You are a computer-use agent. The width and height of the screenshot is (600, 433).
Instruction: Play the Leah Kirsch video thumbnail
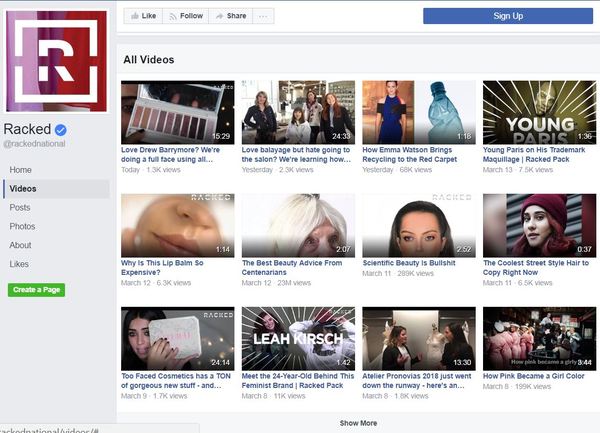click(298, 339)
